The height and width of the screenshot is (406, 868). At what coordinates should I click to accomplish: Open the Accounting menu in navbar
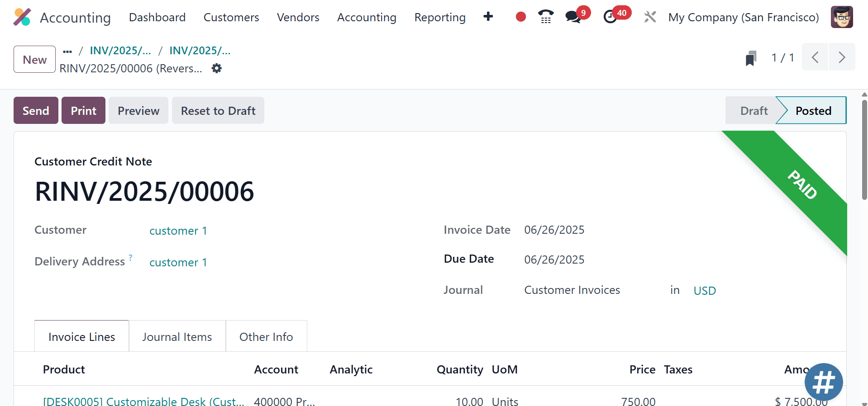point(367,17)
